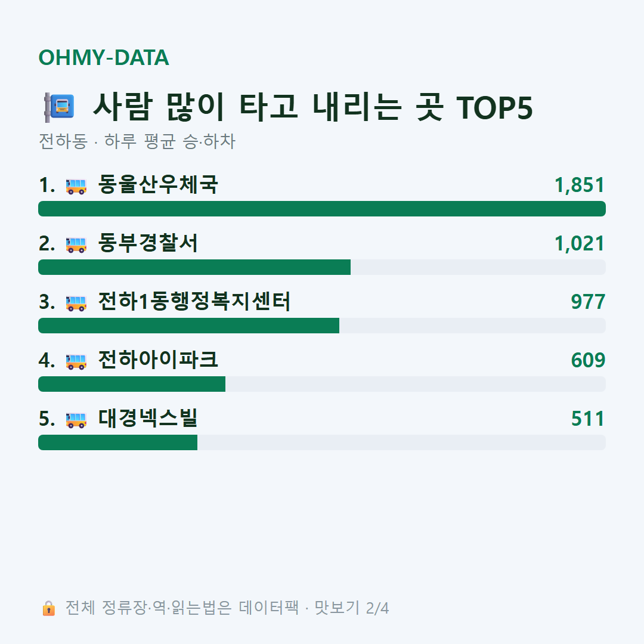The image size is (644, 644).
Task: Select the 동울산우체국 stop name
Action: [x=157, y=185]
